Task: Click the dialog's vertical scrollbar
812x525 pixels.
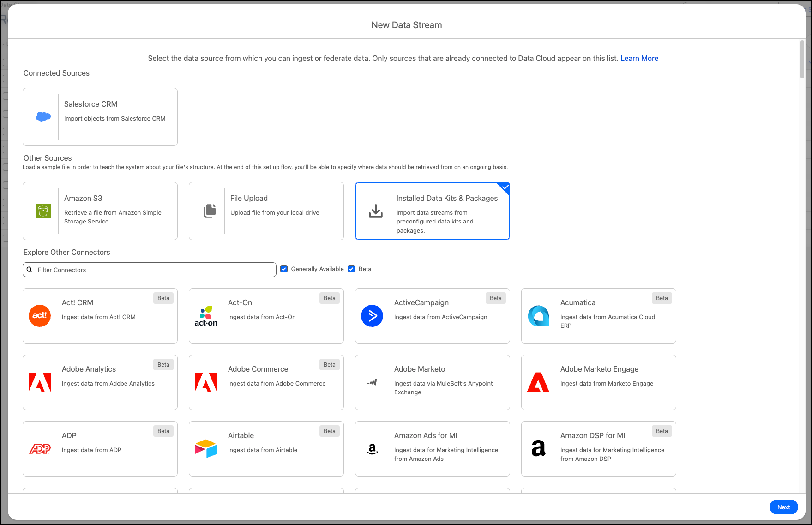Action: pos(802,60)
